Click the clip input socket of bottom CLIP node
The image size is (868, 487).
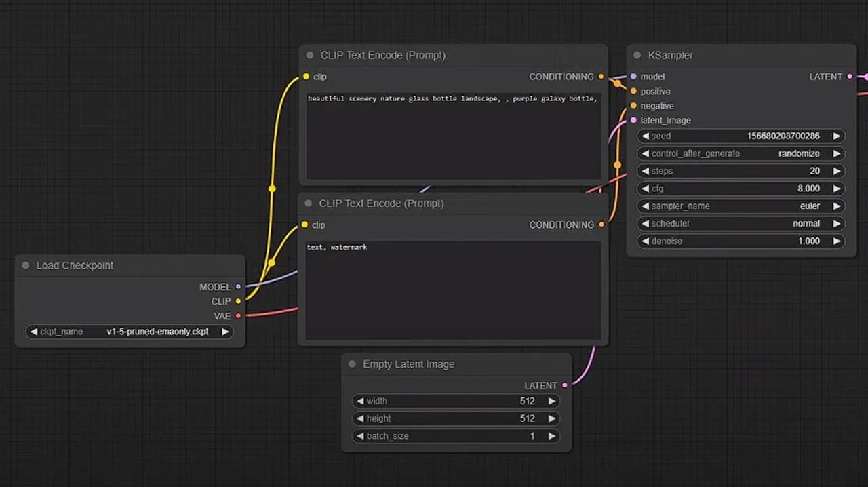tap(304, 225)
